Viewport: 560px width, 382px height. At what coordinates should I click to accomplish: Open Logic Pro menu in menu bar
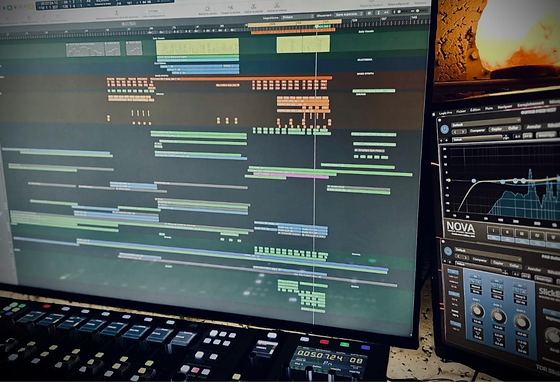[445, 113]
